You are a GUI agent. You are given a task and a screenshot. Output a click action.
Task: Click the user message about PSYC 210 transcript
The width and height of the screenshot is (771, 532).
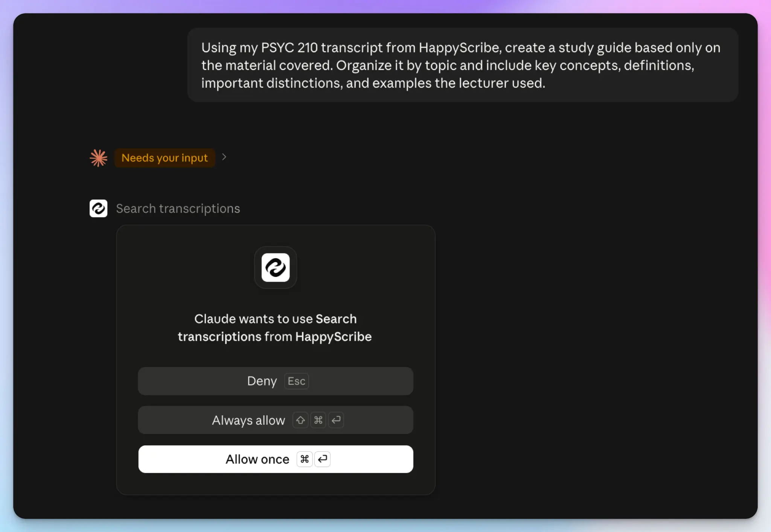coord(463,65)
